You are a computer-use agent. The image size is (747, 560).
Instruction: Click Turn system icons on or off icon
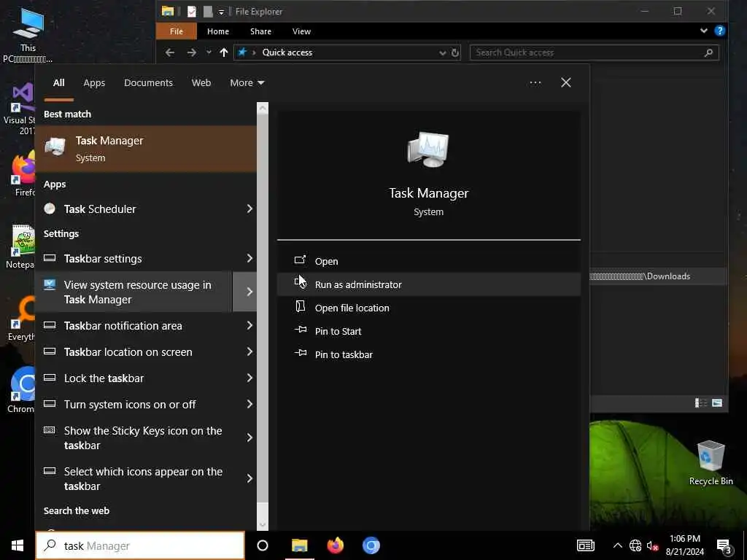pos(50,404)
